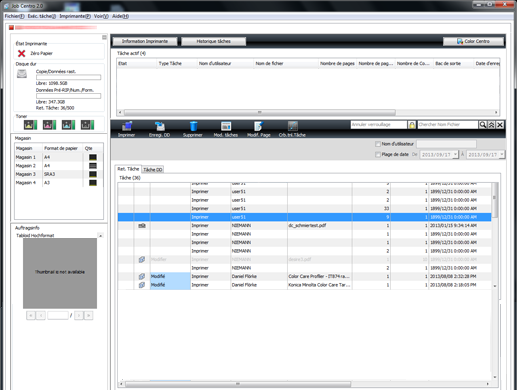This screenshot has width=517, height=390.
Task: Click the cyan toner level icon
Action: [68, 125]
